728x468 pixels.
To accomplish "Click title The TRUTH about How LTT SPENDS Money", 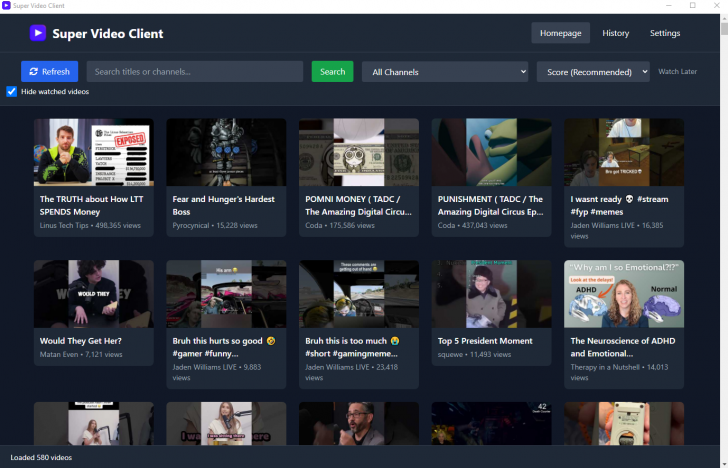I will tap(91, 205).
